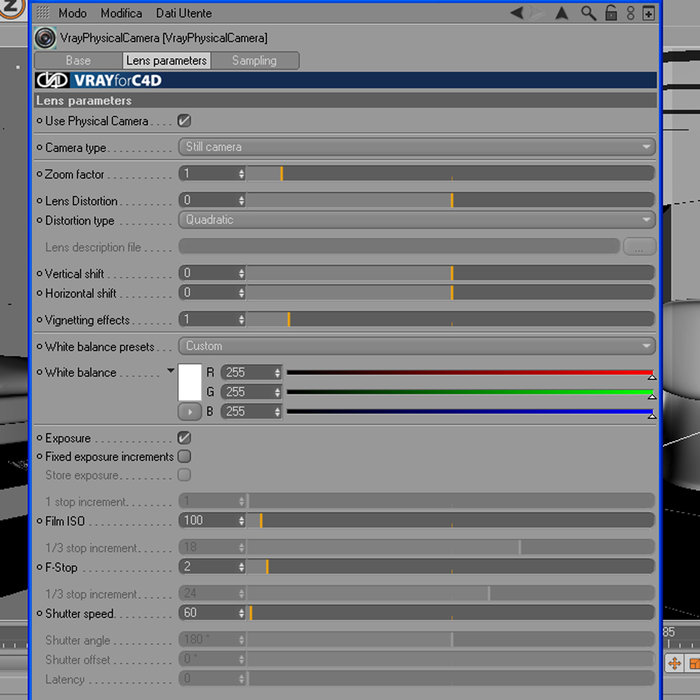Switch to the Sampling tab

[254, 61]
